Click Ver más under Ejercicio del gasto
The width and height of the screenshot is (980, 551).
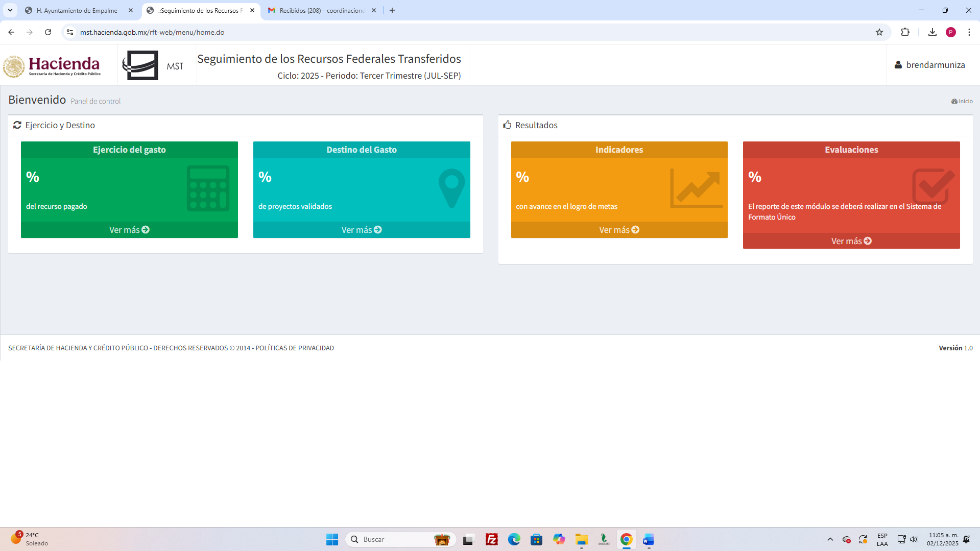(x=129, y=230)
